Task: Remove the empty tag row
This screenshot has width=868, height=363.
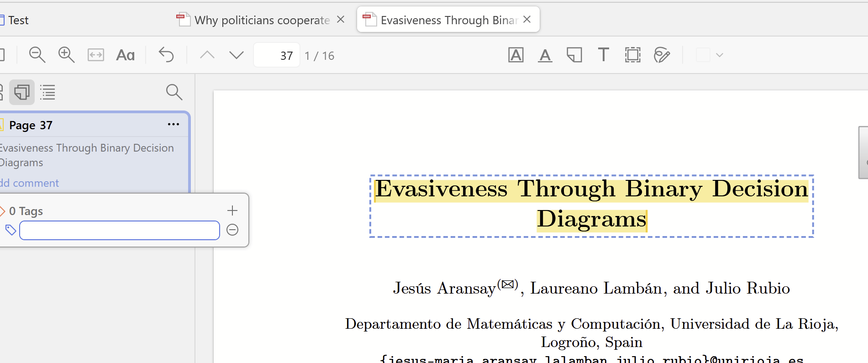Action: pos(232,230)
